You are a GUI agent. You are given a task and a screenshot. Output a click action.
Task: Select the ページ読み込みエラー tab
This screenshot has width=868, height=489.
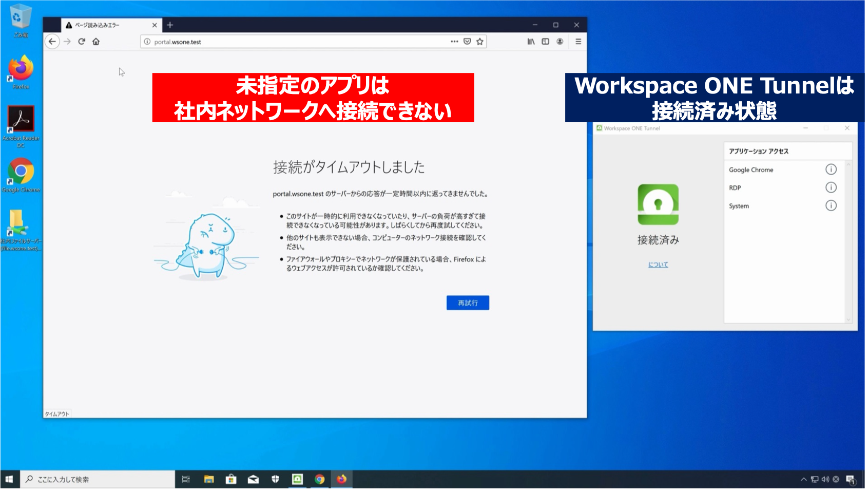(x=111, y=25)
